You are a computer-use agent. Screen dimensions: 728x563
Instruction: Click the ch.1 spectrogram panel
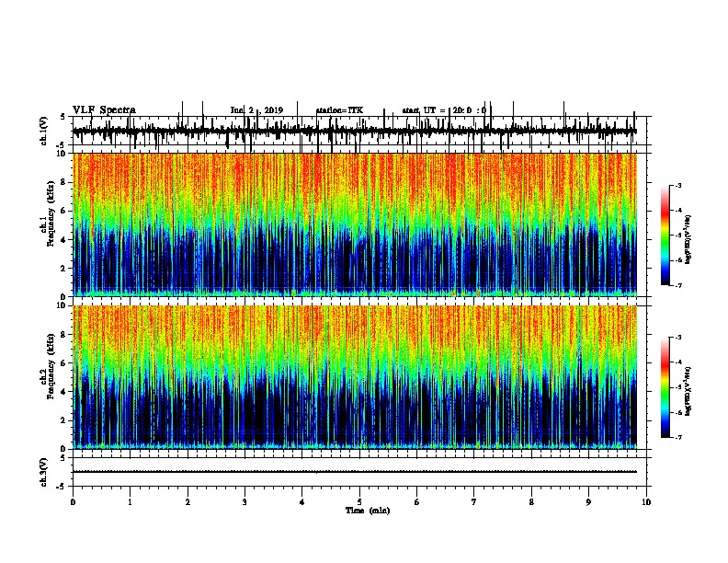pyautogui.click(x=354, y=224)
